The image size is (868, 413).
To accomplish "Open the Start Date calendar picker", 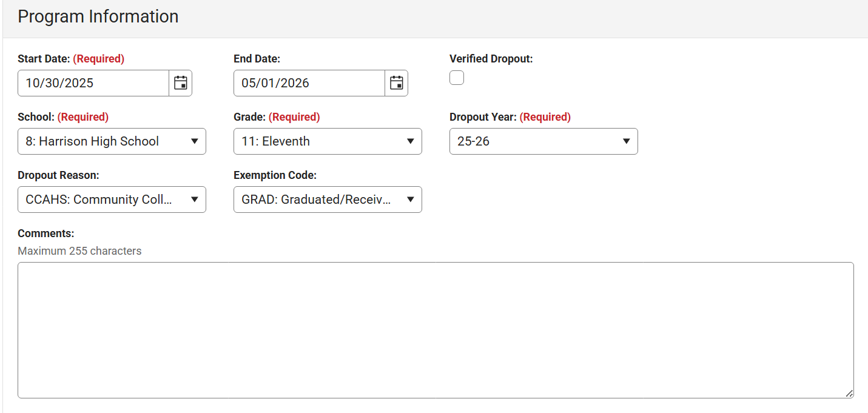I will click(x=180, y=83).
